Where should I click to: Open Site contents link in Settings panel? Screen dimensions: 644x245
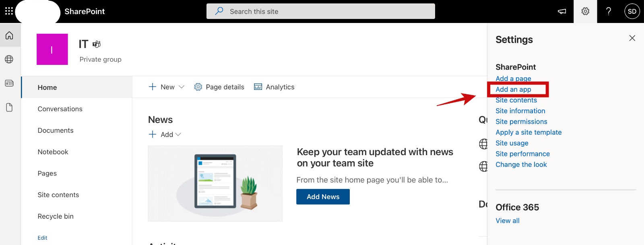click(516, 100)
